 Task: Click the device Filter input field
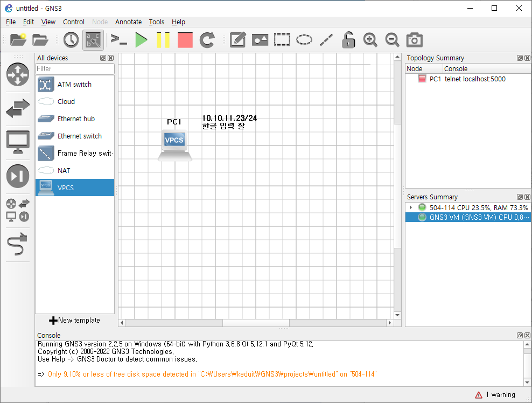click(75, 69)
